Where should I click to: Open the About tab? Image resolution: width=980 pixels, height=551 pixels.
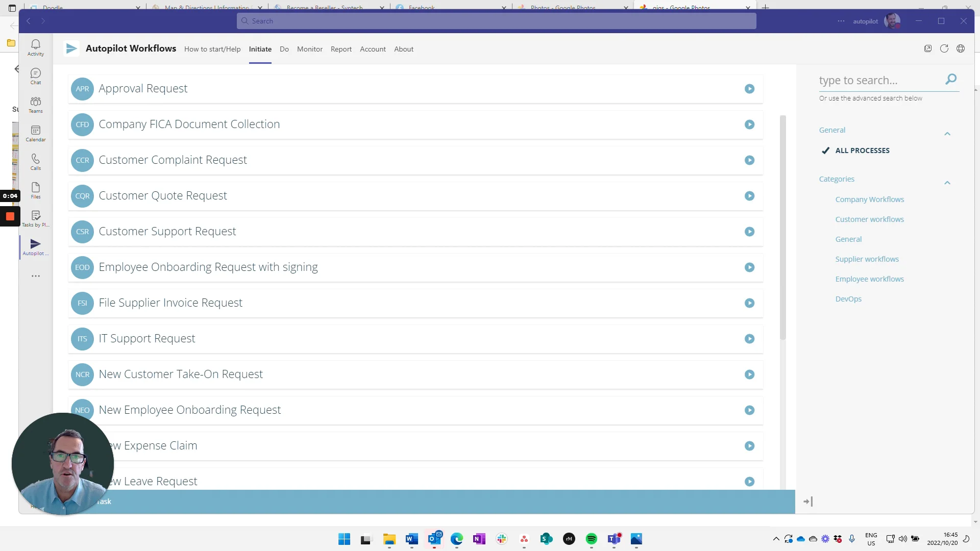[404, 49]
